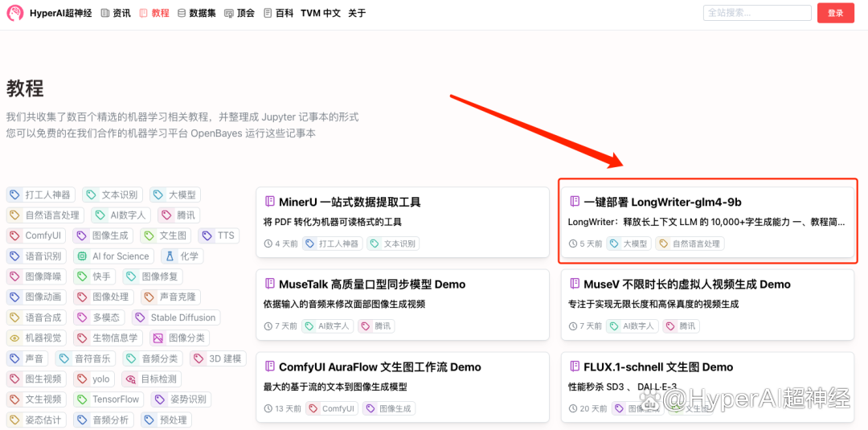The width and height of the screenshot is (868, 430).
Task: Click notebook icon beside FLUX.1-schnell title
Action: (575, 367)
